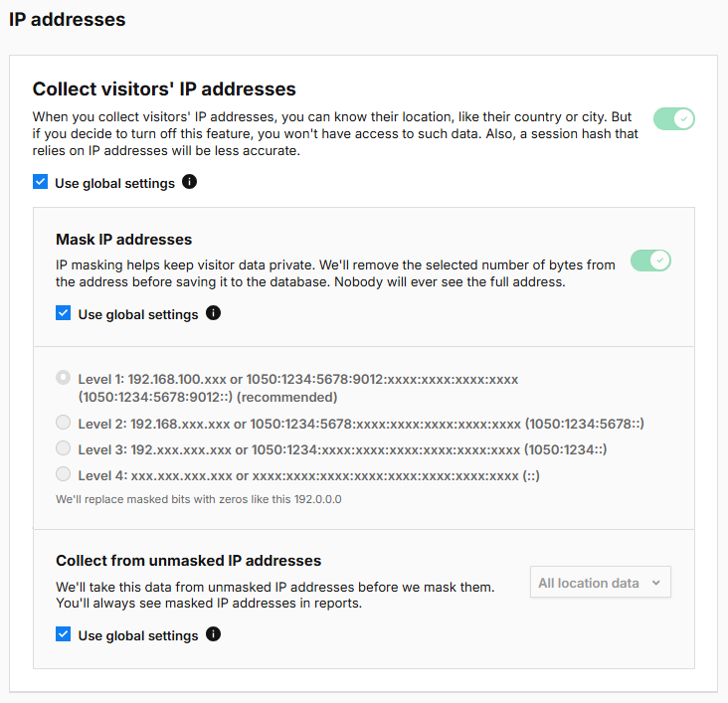Select Level 1 masking radio button

tap(63, 378)
